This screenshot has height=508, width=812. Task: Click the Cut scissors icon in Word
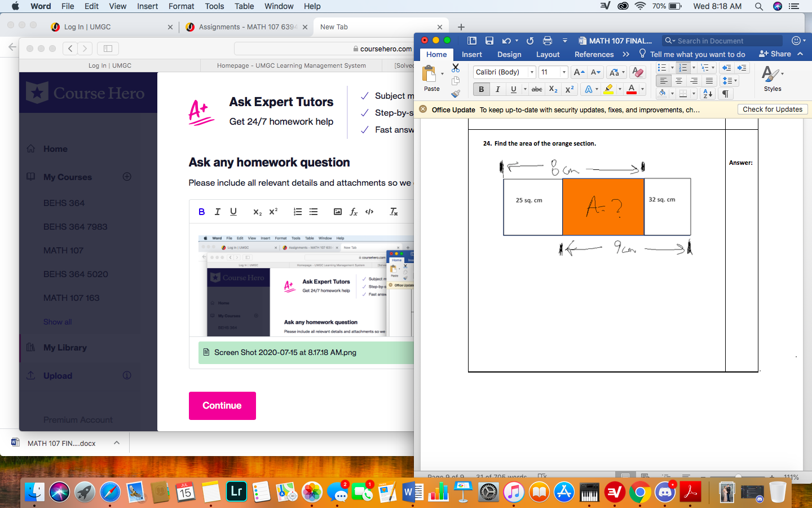[x=456, y=68]
